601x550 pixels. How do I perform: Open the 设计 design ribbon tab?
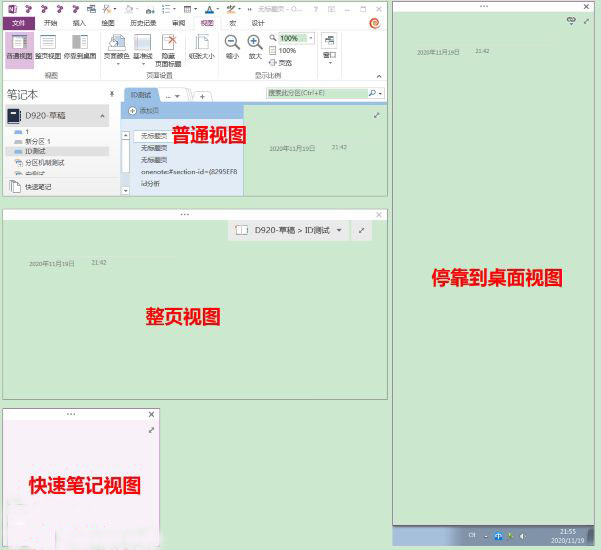pyautogui.click(x=258, y=23)
